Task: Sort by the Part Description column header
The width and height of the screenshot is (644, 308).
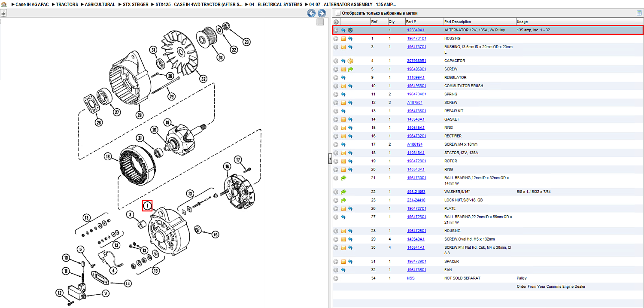Action: (479, 21)
